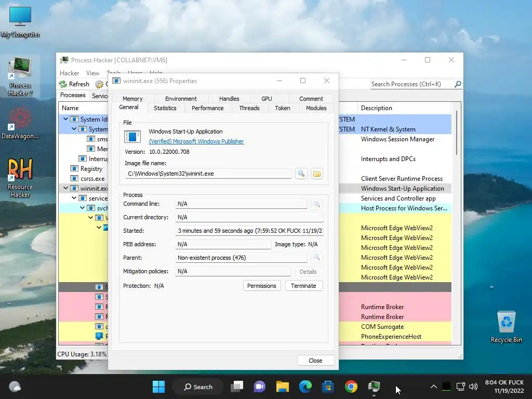The height and width of the screenshot is (399, 532).
Task: Switch to Process Hacker taskbar icon
Action: (x=374, y=387)
